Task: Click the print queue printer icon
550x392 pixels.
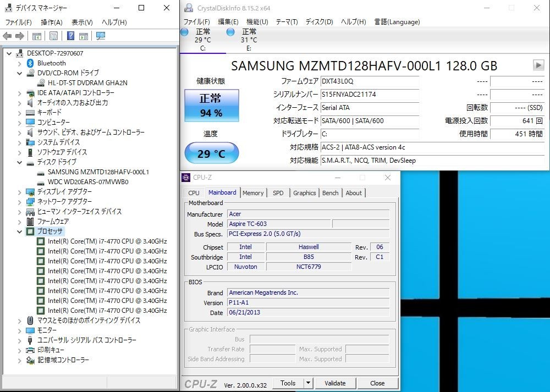Action: tap(30, 350)
